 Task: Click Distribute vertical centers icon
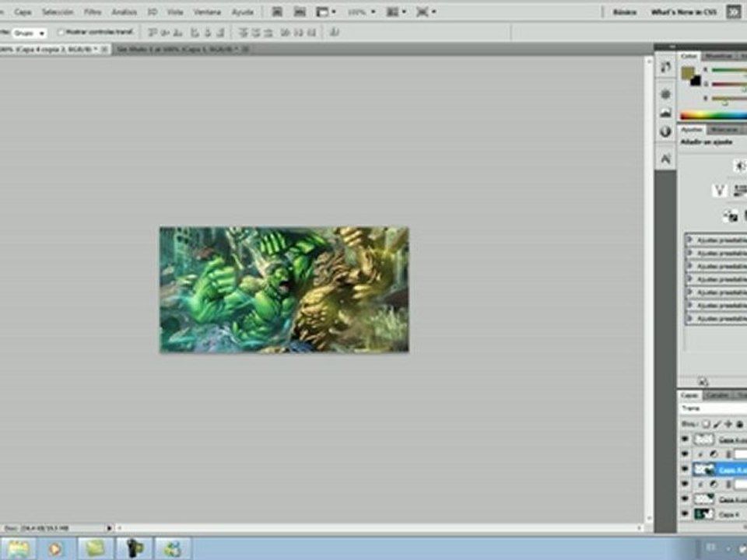(256, 33)
